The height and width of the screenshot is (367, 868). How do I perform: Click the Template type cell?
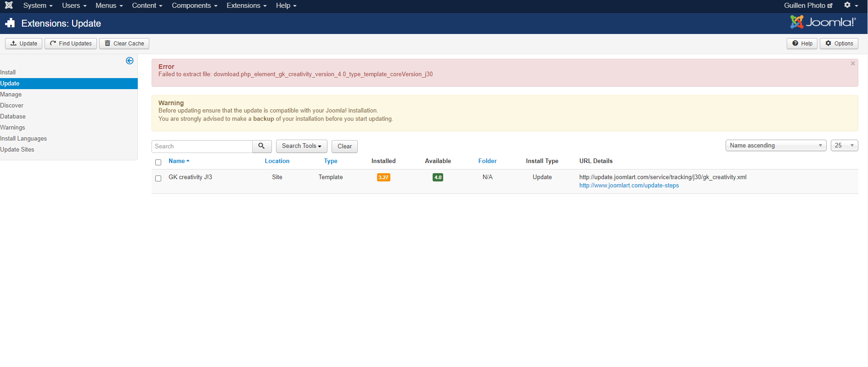click(x=331, y=177)
